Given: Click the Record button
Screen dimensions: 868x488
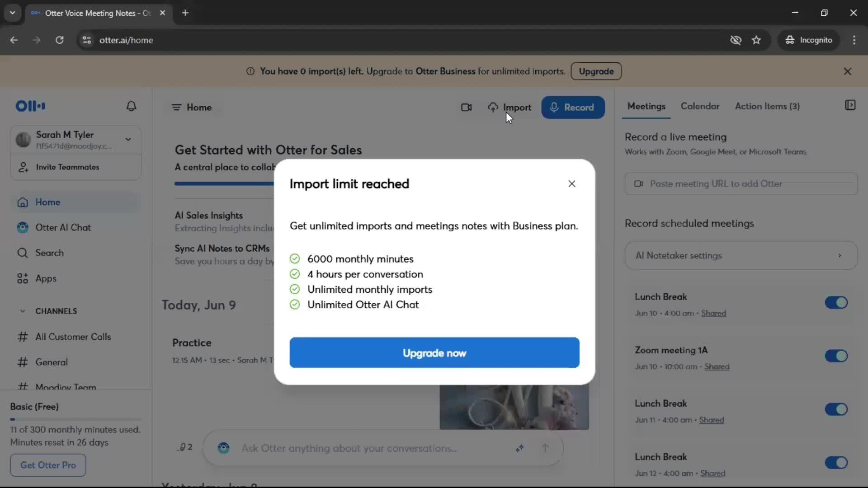Looking at the screenshot, I should coord(573,108).
